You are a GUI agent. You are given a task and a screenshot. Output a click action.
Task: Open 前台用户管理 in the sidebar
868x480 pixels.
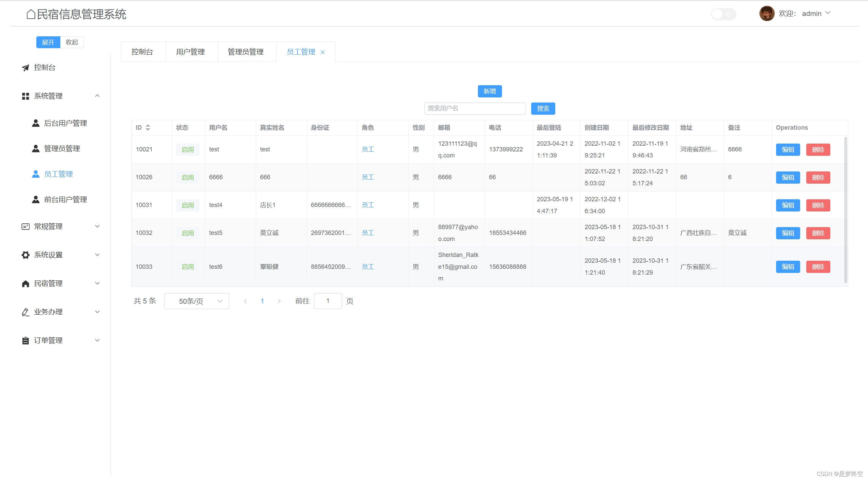(66, 200)
